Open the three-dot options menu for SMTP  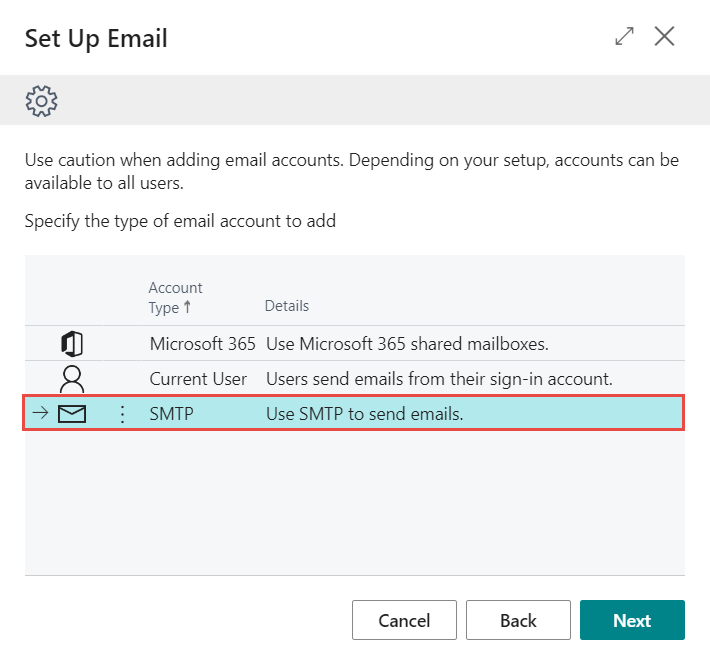pos(122,414)
